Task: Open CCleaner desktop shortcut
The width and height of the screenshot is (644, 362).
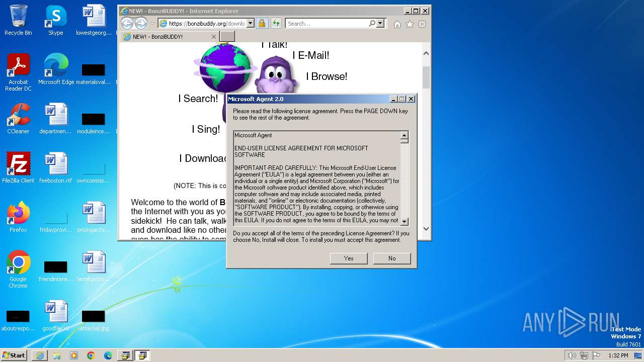Action: point(18,119)
